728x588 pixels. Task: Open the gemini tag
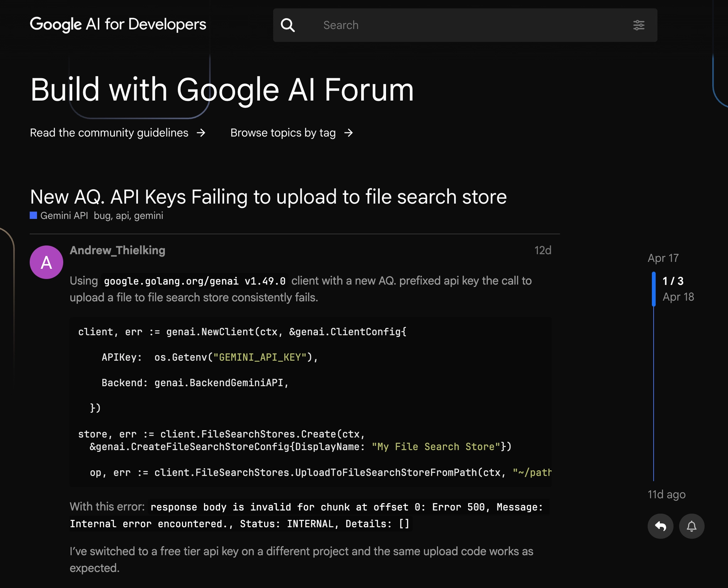point(148,216)
